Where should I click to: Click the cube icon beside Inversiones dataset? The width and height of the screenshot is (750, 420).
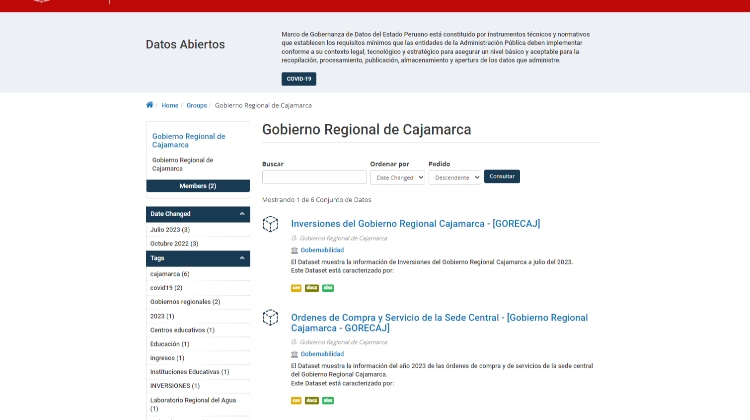coord(270,224)
